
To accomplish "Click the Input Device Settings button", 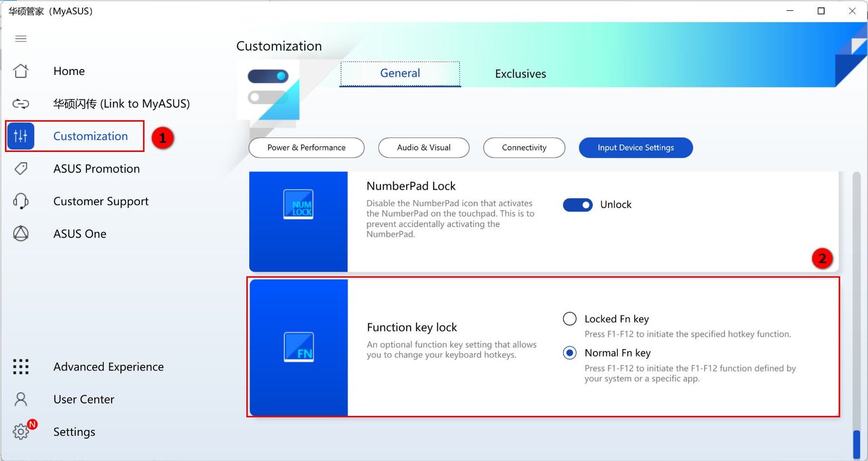I will click(x=635, y=148).
